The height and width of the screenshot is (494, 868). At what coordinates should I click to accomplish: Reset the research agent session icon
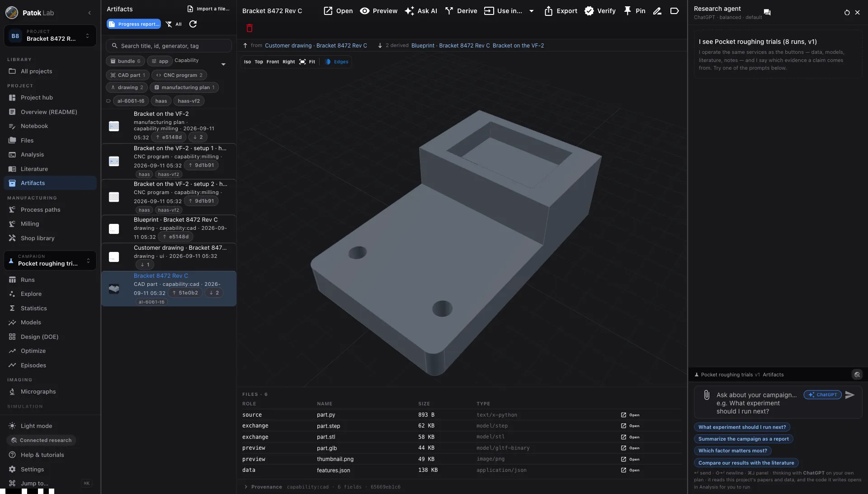[x=847, y=13]
